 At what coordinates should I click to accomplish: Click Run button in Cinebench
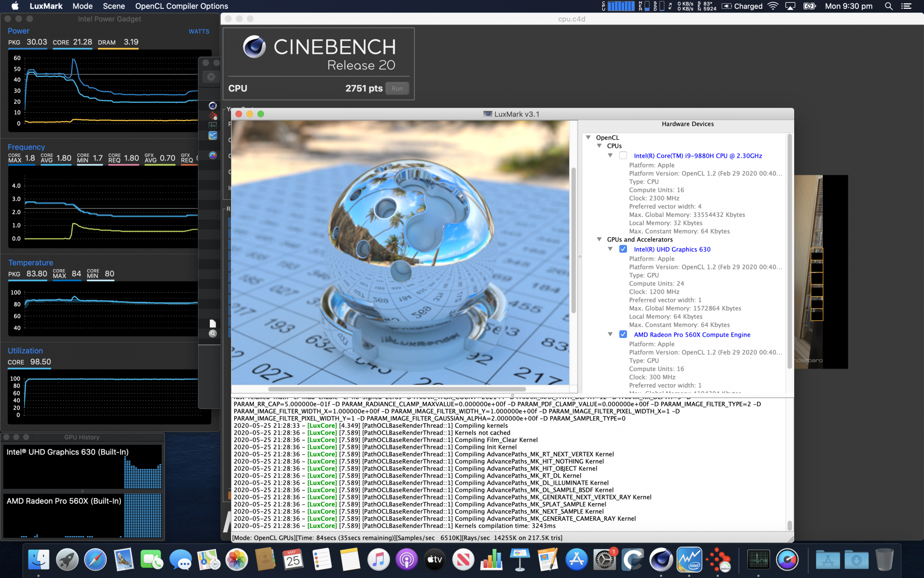pos(397,88)
